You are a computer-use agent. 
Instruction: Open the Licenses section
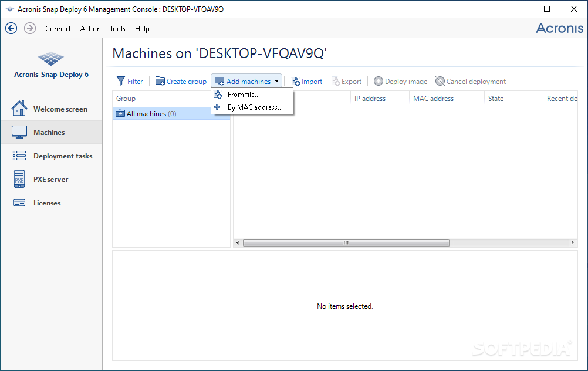[x=47, y=203]
